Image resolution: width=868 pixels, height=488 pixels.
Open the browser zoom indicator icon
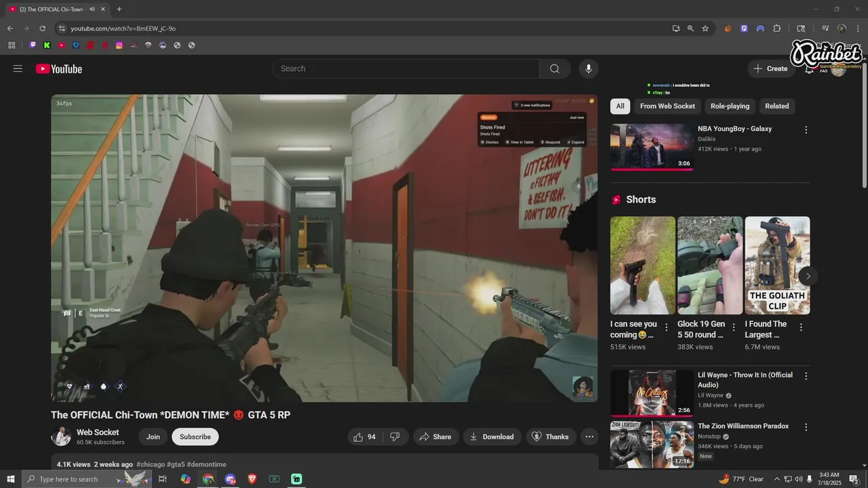click(690, 28)
